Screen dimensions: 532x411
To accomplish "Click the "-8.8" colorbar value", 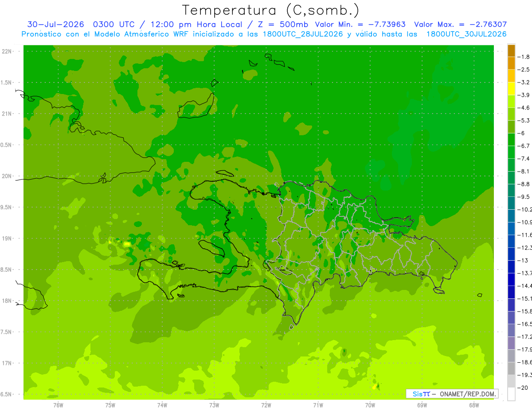I will tap(524, 184).
